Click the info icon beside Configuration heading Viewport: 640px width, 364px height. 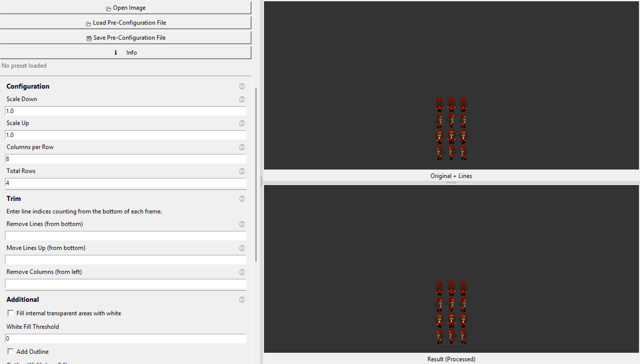pyautogui.click(x=242, y=86)
